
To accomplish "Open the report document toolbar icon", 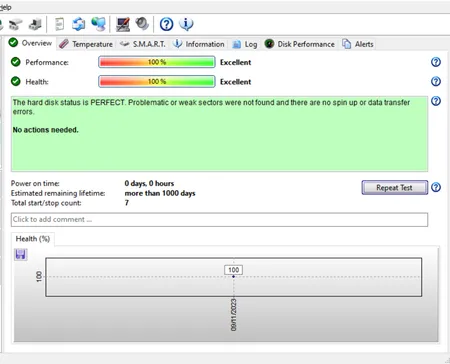I will [x=59, y=24].
